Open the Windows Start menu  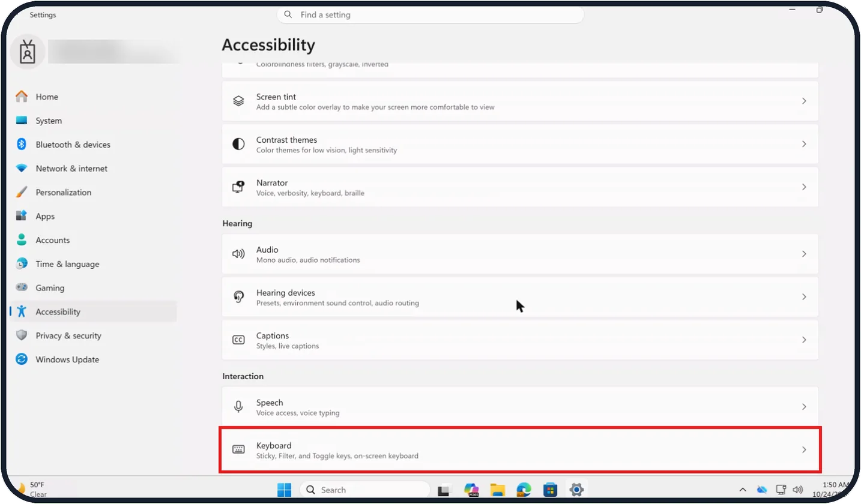click(x=284, y=490)
